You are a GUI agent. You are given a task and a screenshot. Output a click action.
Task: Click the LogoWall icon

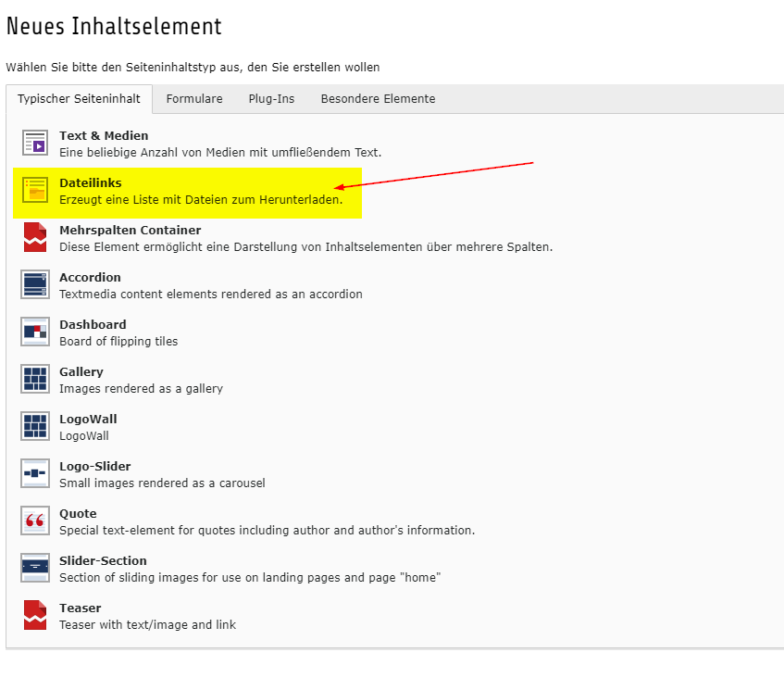[35, 427]
